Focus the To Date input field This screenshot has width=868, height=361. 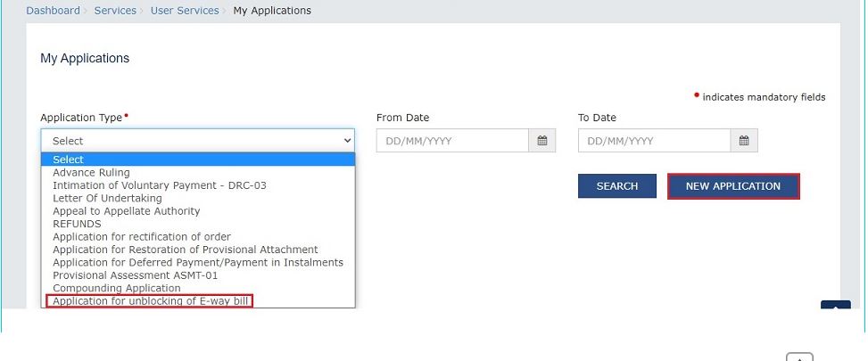pyautogui.click(x=654, y=141)
